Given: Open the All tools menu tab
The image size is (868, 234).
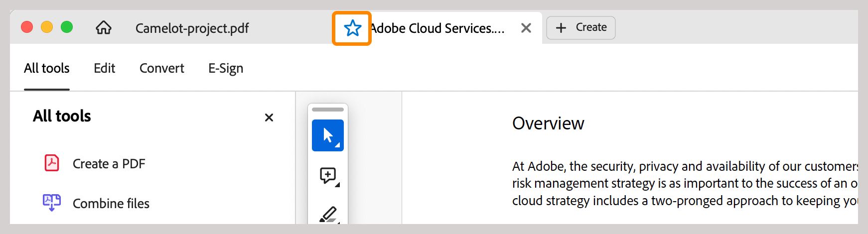Looking at the screenshot, I should (x=47, y=68).
